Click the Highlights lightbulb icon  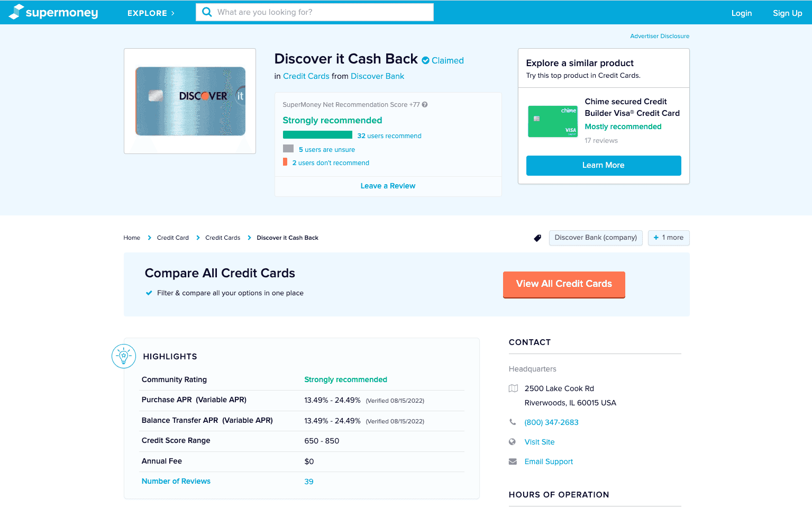pyautogui.click(x=124, y=356)
